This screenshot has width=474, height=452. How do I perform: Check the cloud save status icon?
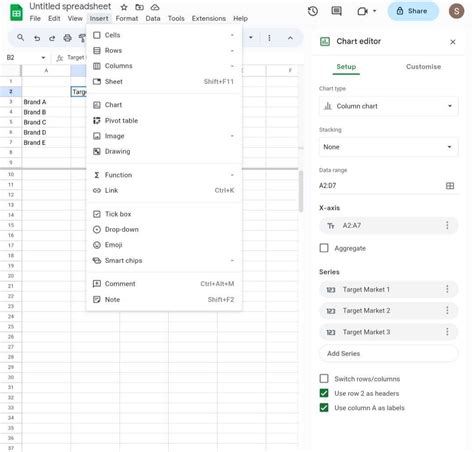click(155, 7)
